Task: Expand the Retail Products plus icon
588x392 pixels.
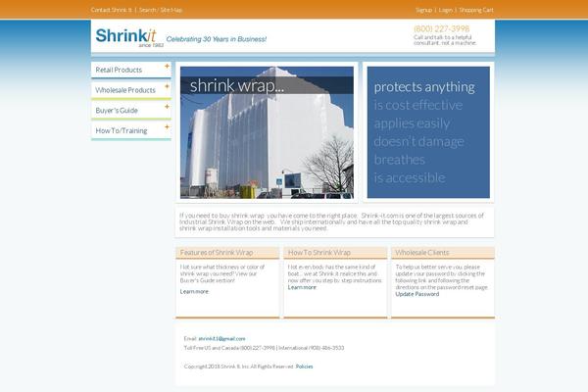Action: point(167,66)
